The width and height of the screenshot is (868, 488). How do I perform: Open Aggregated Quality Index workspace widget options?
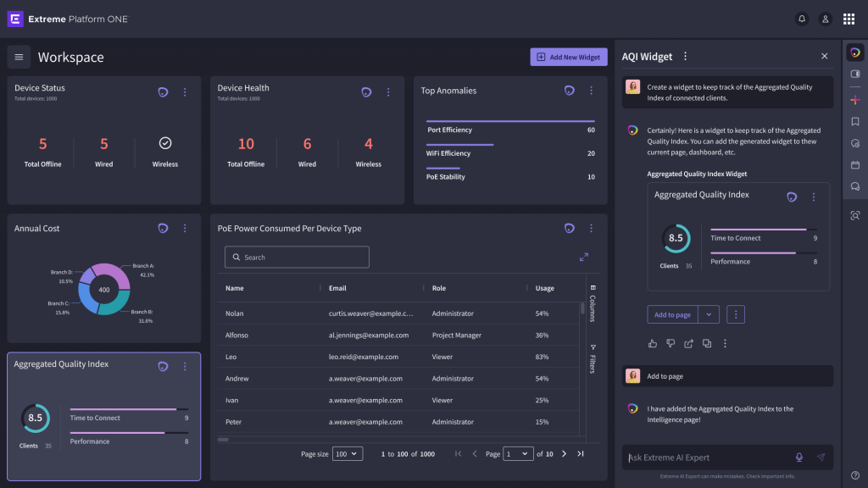coord(185,366)
